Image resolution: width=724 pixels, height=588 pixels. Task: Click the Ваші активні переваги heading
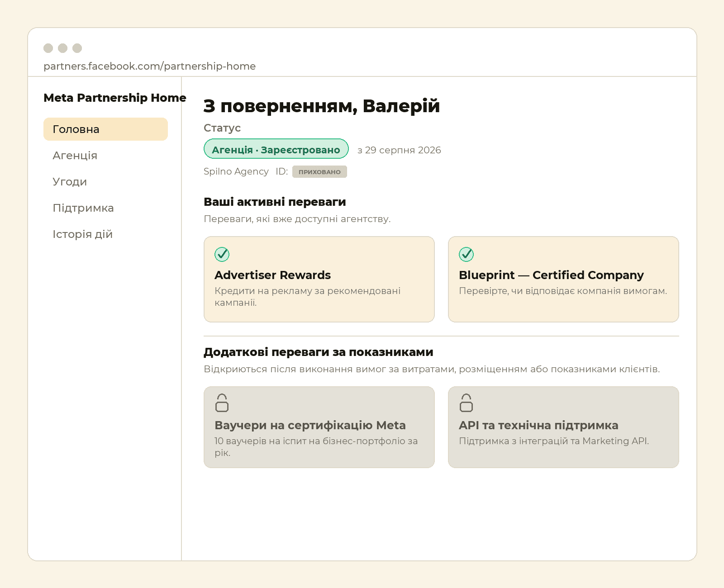pos(275,202)
